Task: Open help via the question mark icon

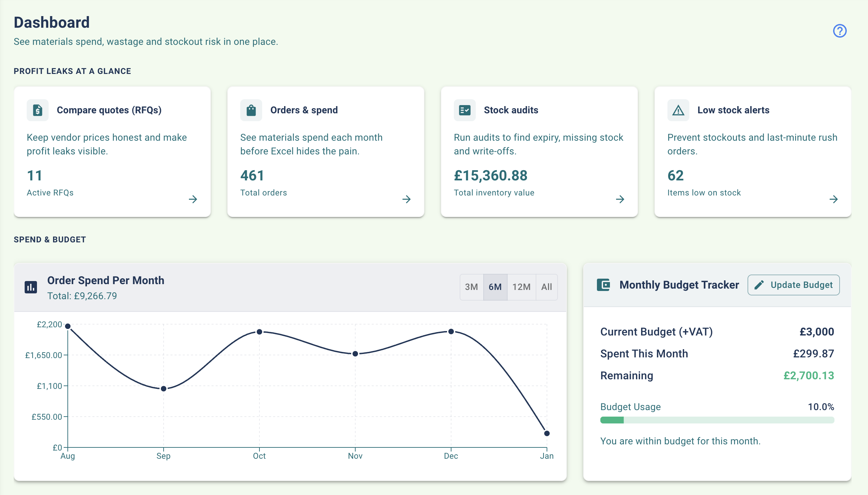Action: tap(840, 31)
